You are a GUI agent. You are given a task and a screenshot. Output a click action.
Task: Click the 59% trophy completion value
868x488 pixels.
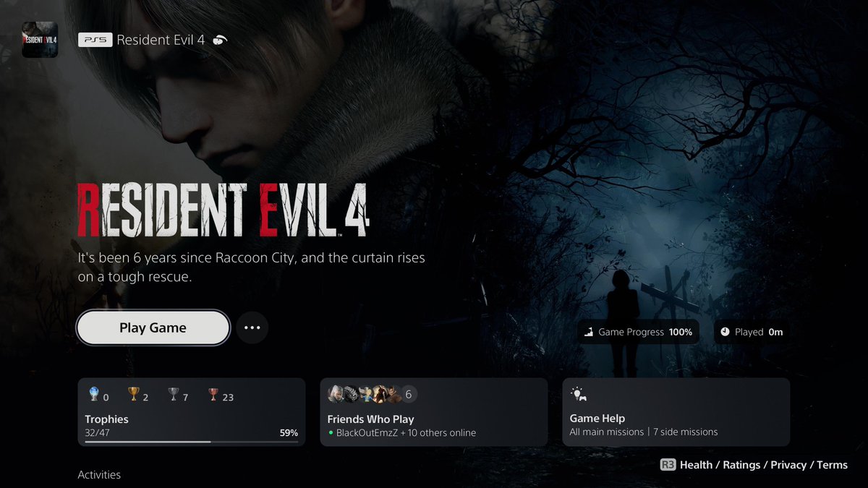coord(289,433)
